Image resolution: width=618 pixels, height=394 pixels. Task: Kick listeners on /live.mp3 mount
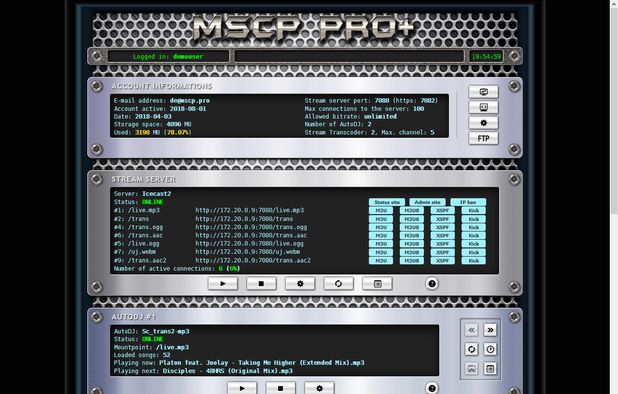pos(474,210)
